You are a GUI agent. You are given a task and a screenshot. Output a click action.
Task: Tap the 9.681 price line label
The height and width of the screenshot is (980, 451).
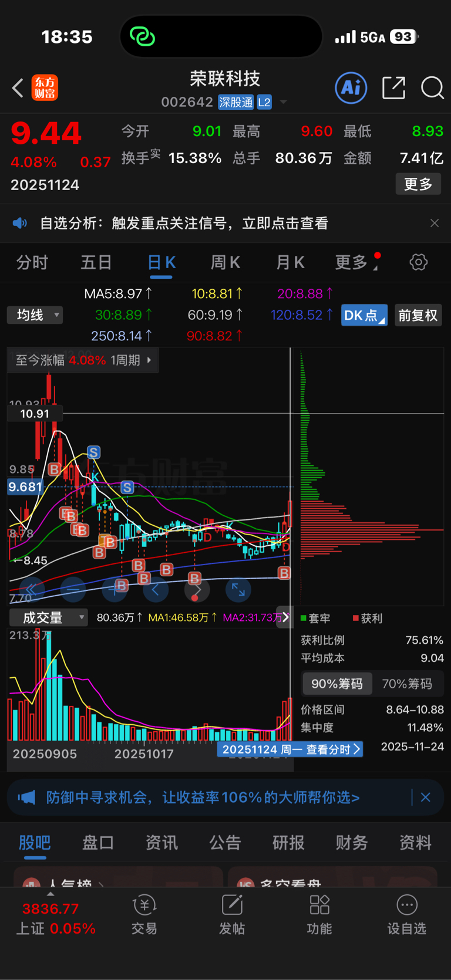point(26,487)
